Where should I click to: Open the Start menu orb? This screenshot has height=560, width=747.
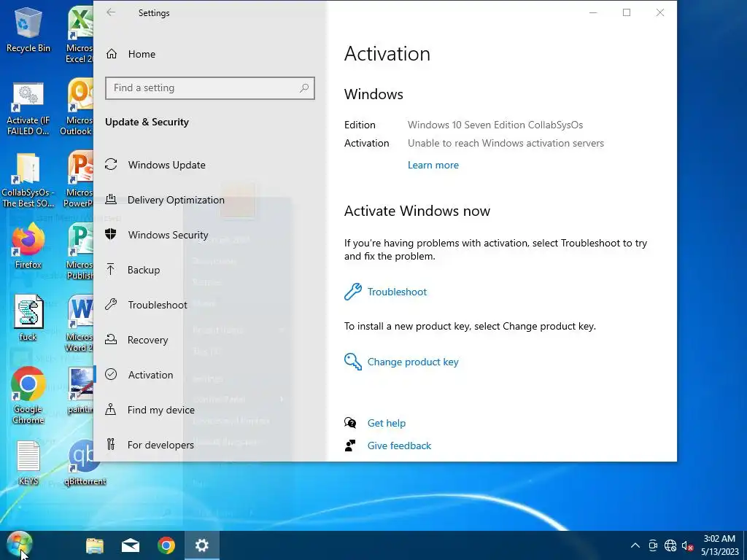pyautogui.click(x=20, y=545)
